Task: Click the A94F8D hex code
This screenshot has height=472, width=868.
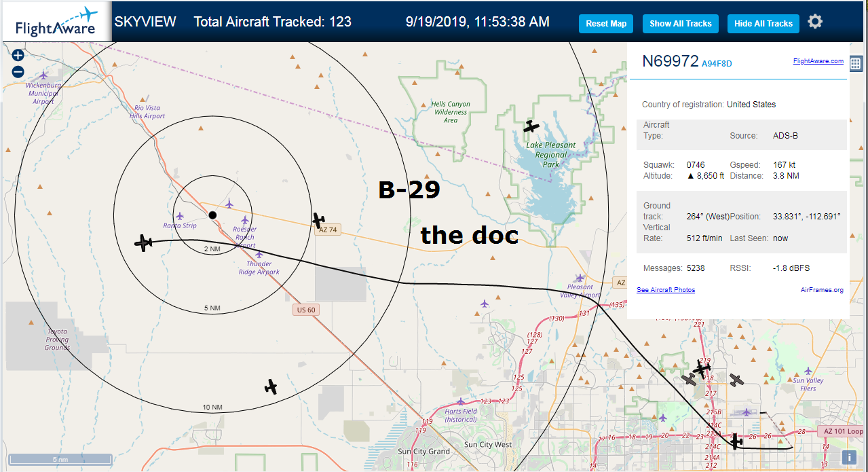Action: [x=717, y=64]
